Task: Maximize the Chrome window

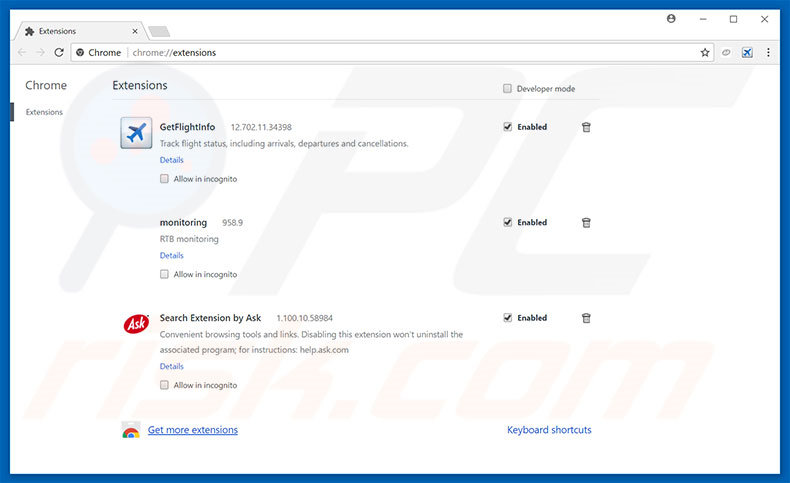Action: (x=734, y=19)
